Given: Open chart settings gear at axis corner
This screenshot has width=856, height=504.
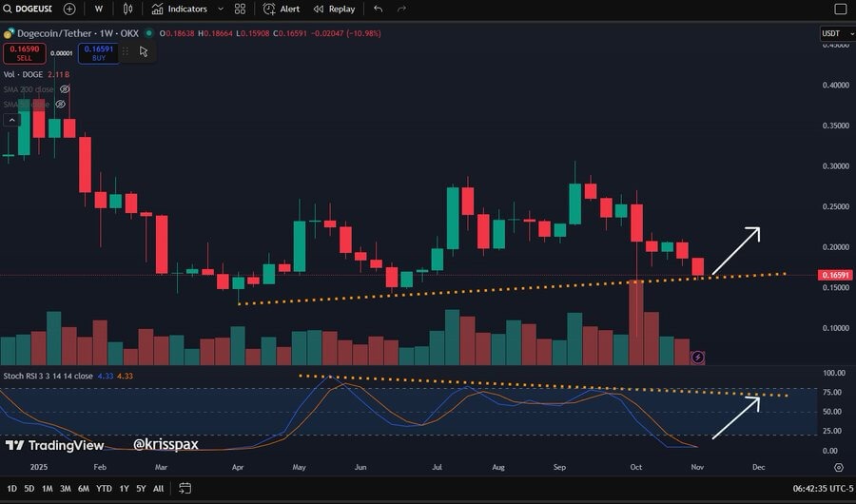Looking at the screenshot, I should point(838,467).
